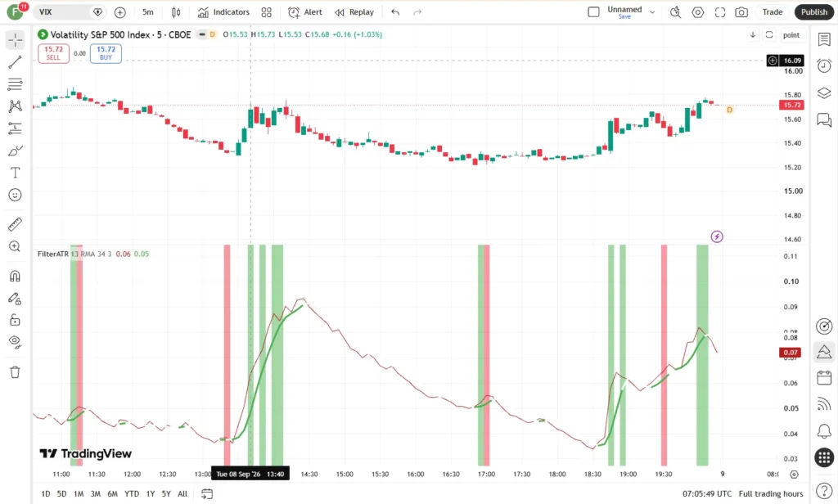The width and height of the screenshot is (838, 504).
Task: Click the purple lightning event marker
Action: coord(717,236)
